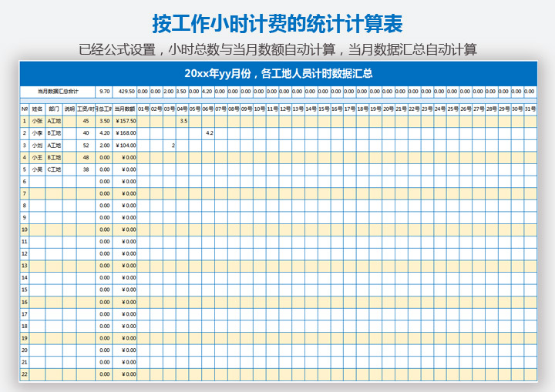The height and width of the screenshot is (392, 555).
Task: Select the '说明' column header
Action: [x=69, y=109]
